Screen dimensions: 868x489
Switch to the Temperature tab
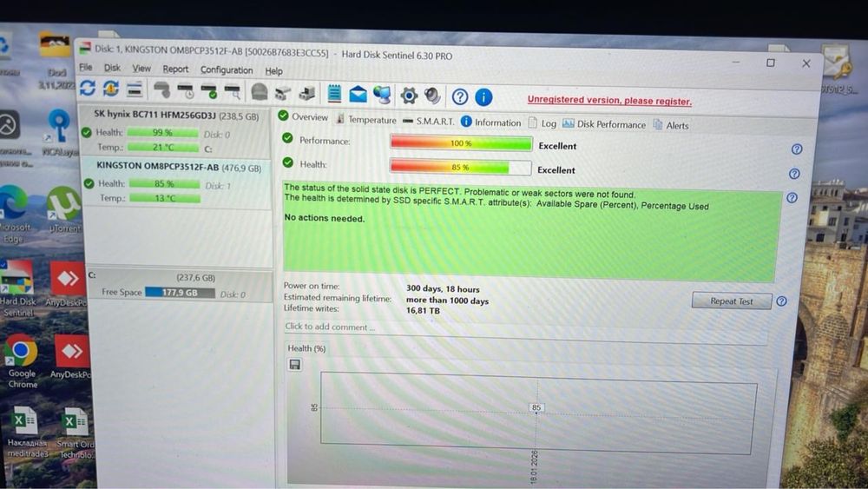(366, 119)
